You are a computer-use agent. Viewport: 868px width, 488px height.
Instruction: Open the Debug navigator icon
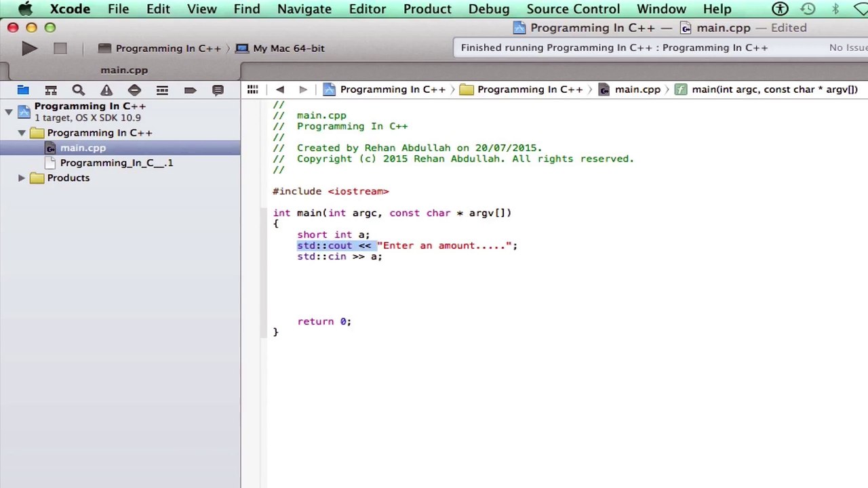pyautogui.click(x=162, y=89)
